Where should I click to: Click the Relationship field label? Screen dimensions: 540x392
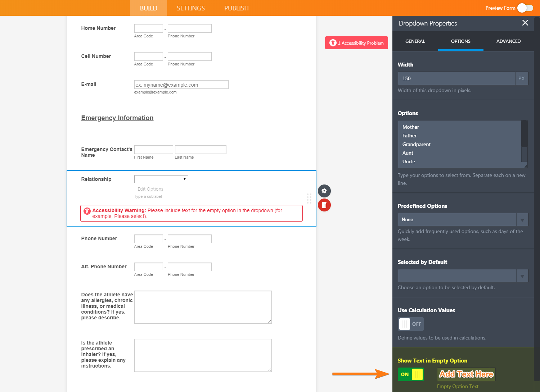[96, 179]
